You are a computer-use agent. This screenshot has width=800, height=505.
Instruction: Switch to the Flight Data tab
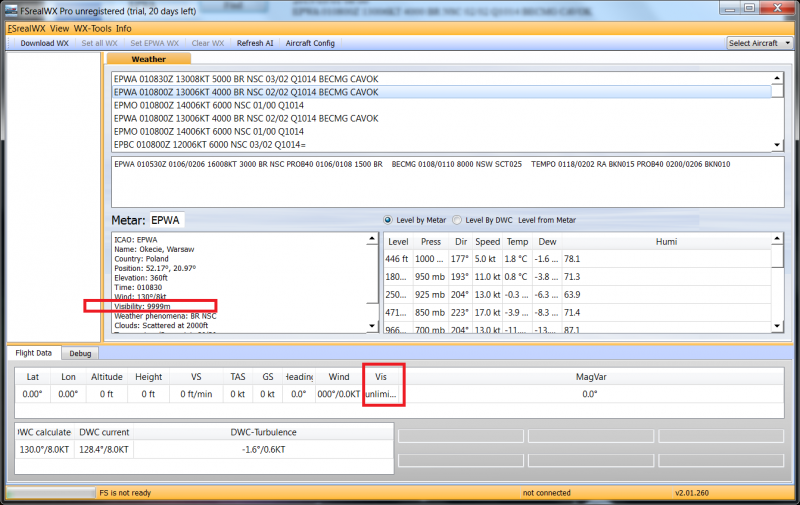coord(33,353)
